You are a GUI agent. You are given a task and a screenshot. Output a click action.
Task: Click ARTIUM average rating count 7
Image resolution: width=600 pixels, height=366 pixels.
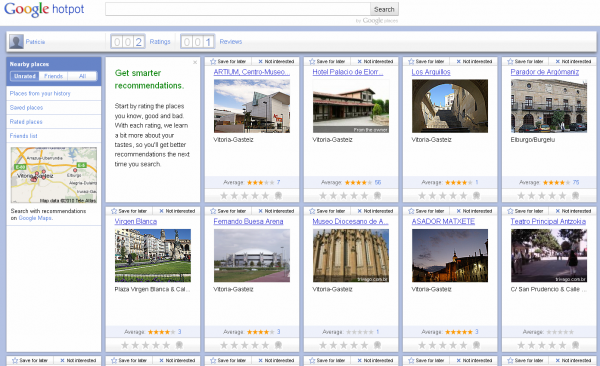(x=278, y=183)
